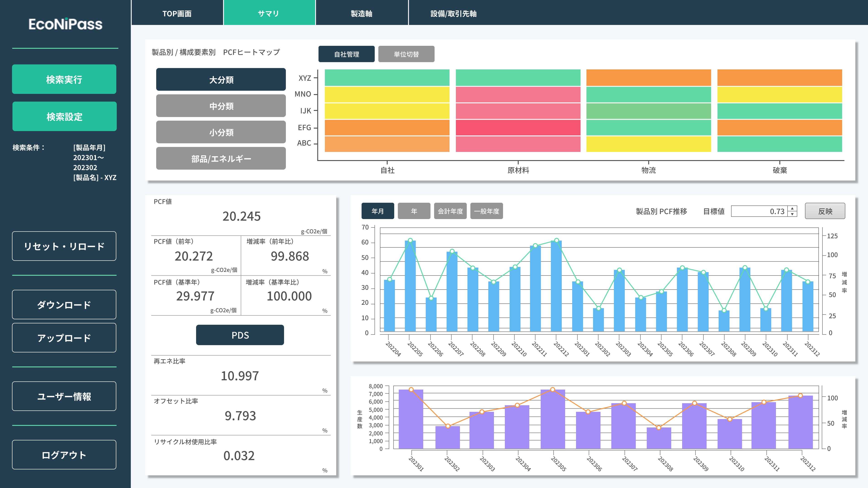Click the 202212 bar in PCF chart

point(556,286)
